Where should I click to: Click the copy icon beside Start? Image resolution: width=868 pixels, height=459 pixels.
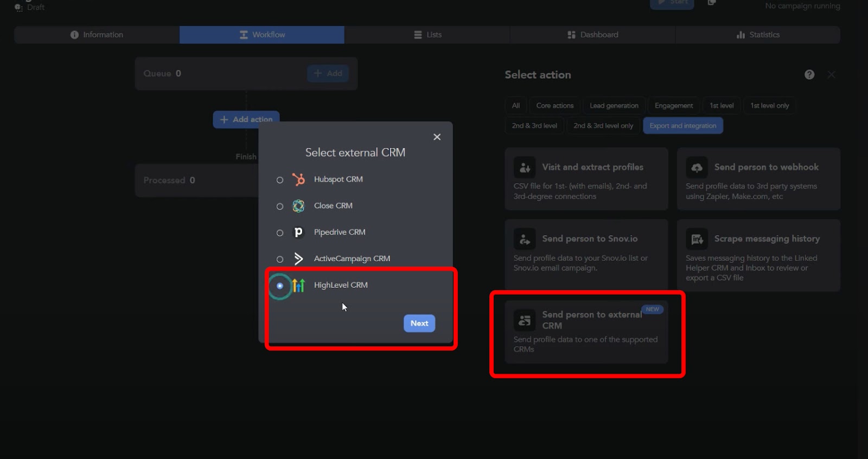(x=712, y=3)
